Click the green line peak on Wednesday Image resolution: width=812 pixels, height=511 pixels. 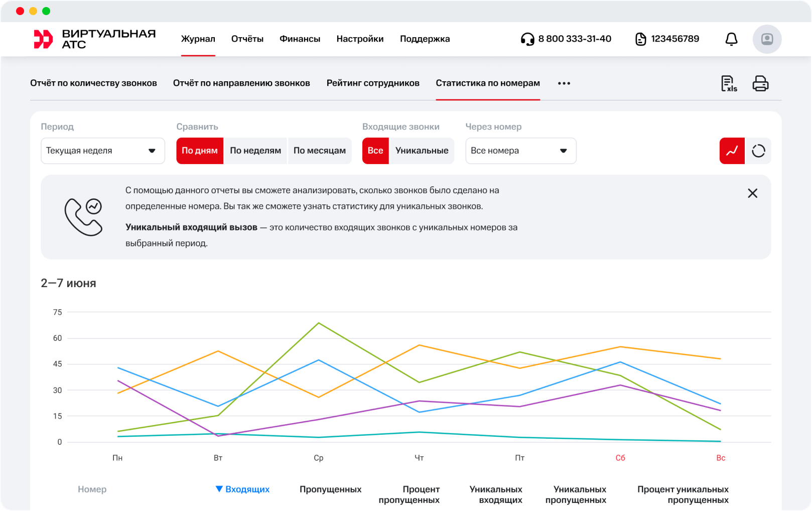point(319,323)
